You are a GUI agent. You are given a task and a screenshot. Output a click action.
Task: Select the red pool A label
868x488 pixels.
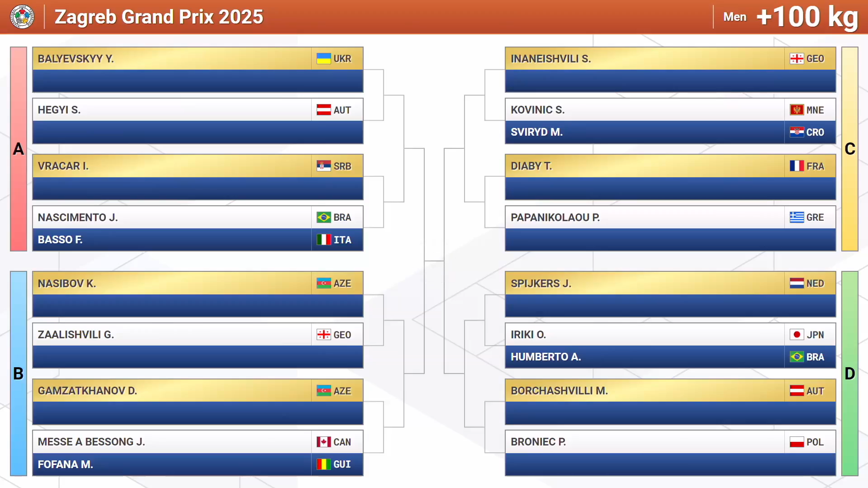(19, 149)
